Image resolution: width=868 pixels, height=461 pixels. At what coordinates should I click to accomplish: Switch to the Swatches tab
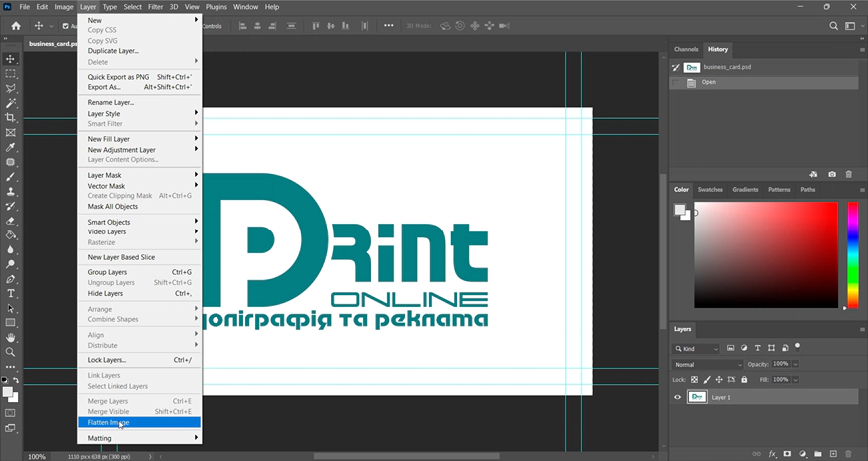tap(710, 189)
